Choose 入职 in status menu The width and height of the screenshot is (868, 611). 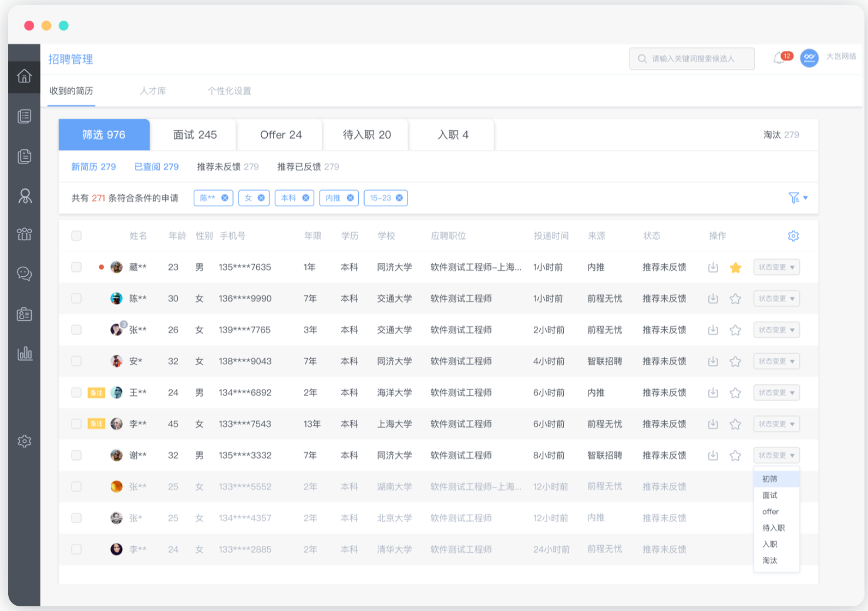[776, 544]
